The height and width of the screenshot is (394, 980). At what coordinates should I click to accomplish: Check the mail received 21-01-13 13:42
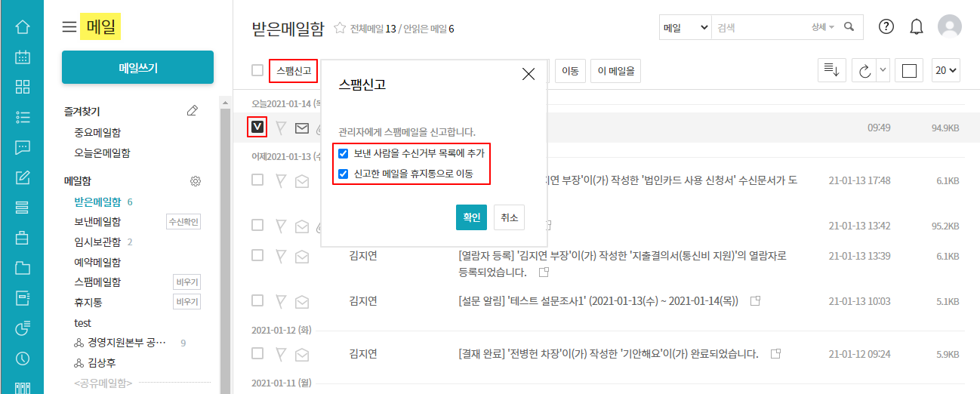pyautogui.click(x=257, y=225)
